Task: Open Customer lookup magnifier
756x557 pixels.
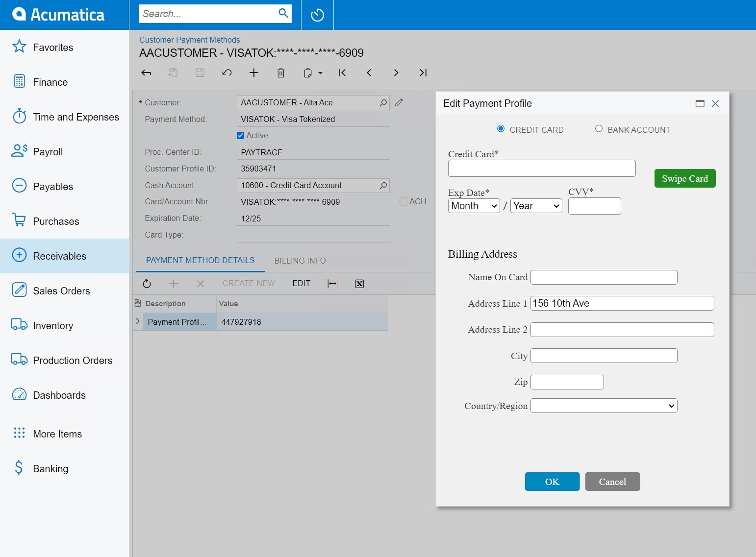Action: click(383, 103)
